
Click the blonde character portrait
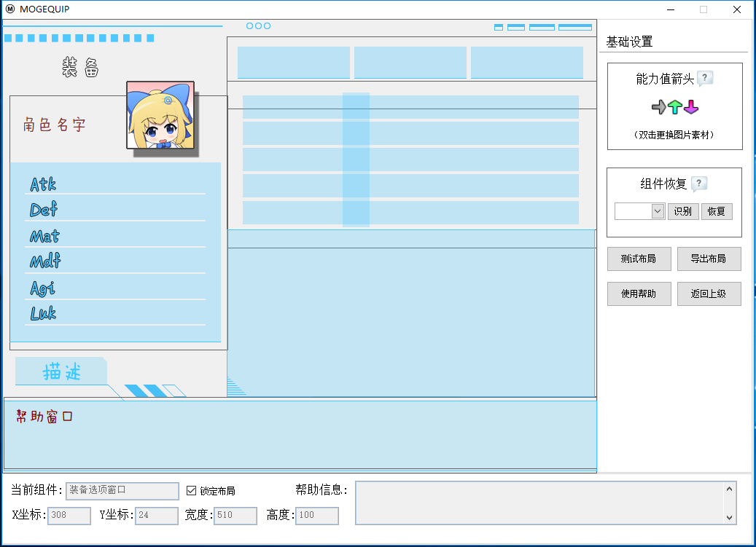[x=160, y=115]
